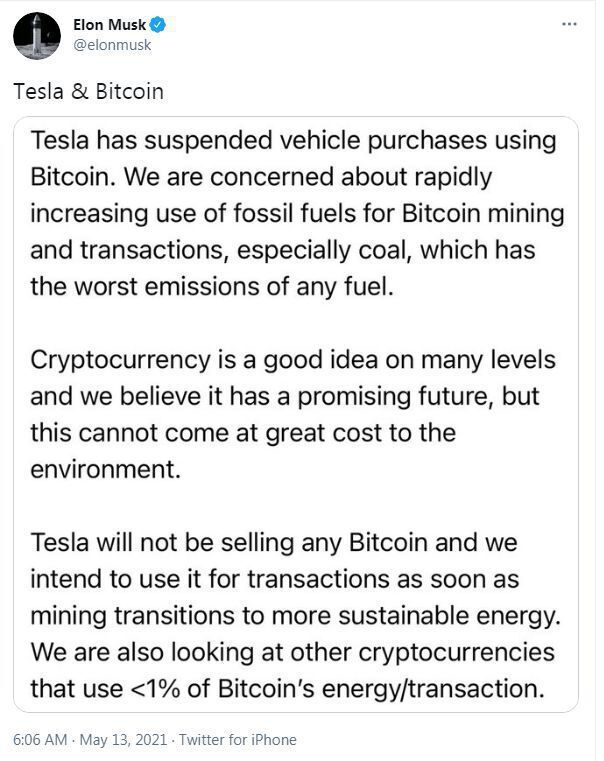Click the blue verified checkmark badge
The width and height of the screenshot is (604, 761).
point(158,24)
